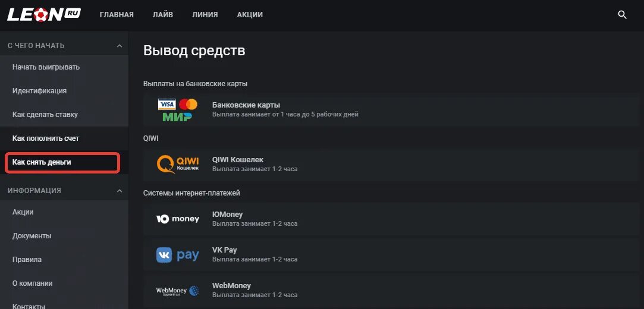Screen dimensions: 644x309
Task: Open the АКЦИИ top menu item
Action: (x=250, y=15)
